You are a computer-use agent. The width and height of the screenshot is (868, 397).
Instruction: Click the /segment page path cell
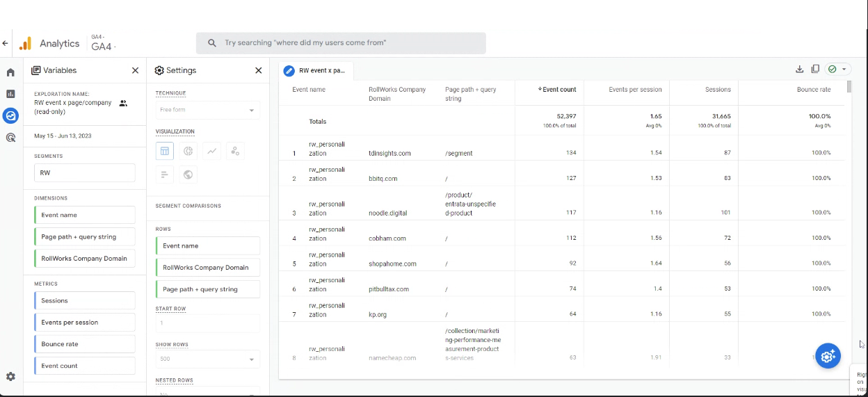(x=459, y=153)
